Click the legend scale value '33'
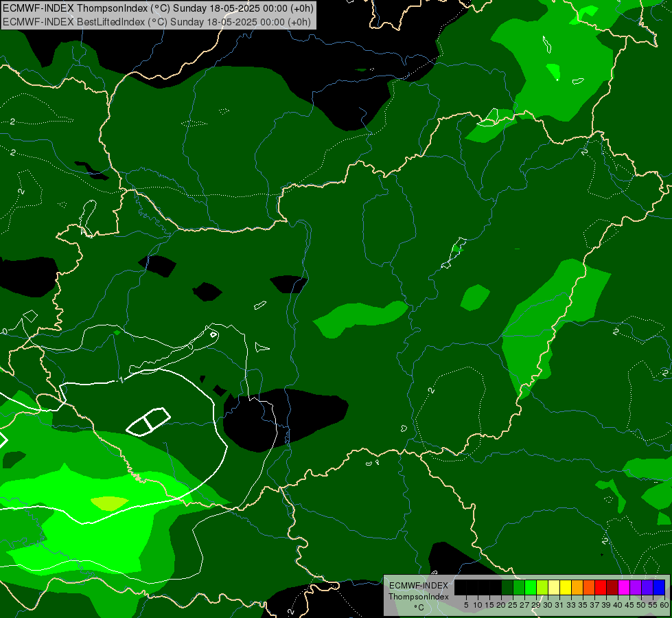The height and width of the screenshot is (618, 672). tap(571, 605)
